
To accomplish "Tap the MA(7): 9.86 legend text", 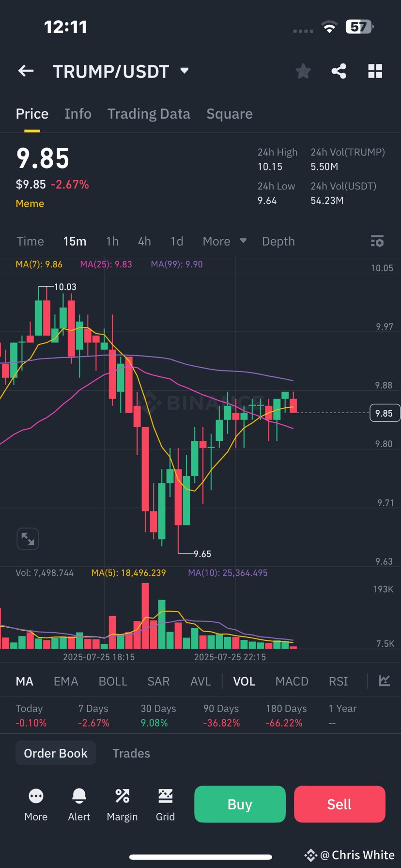I will click(x=39, y=264).
